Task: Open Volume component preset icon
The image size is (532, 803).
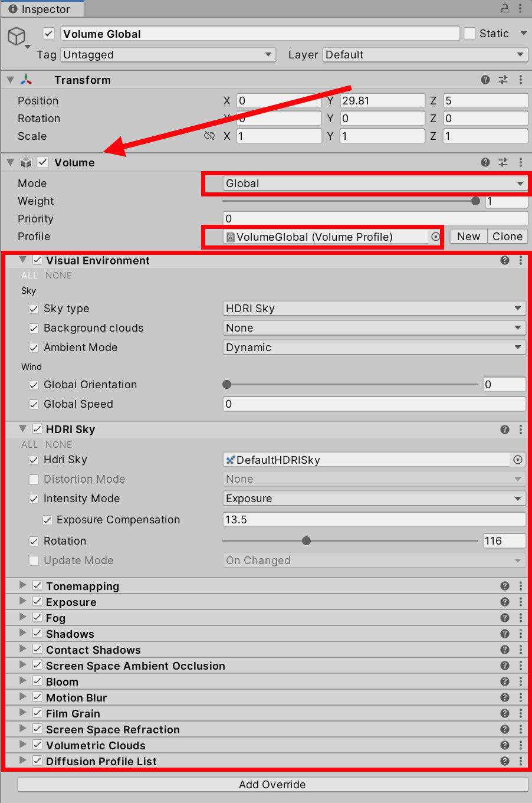Action: coord(503,162)
